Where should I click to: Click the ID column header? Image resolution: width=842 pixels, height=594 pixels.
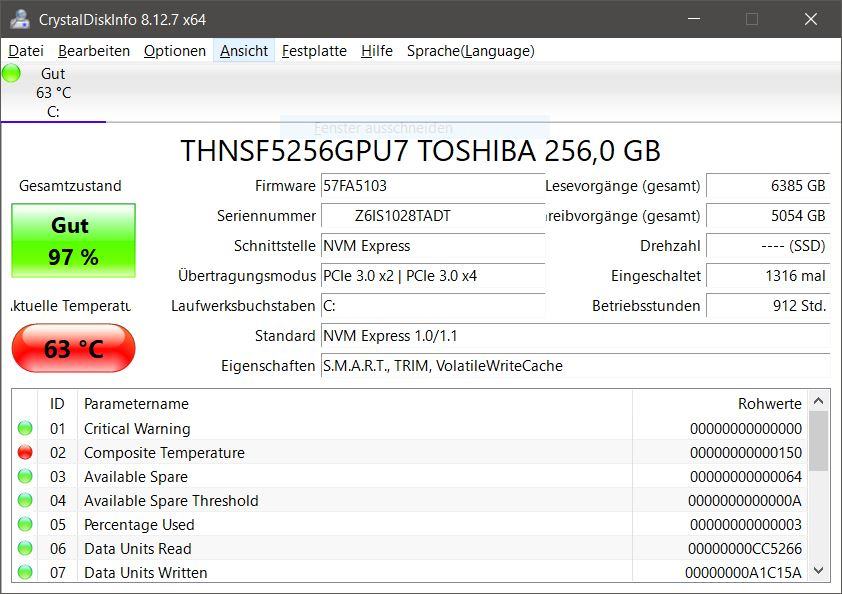(57, 404)
